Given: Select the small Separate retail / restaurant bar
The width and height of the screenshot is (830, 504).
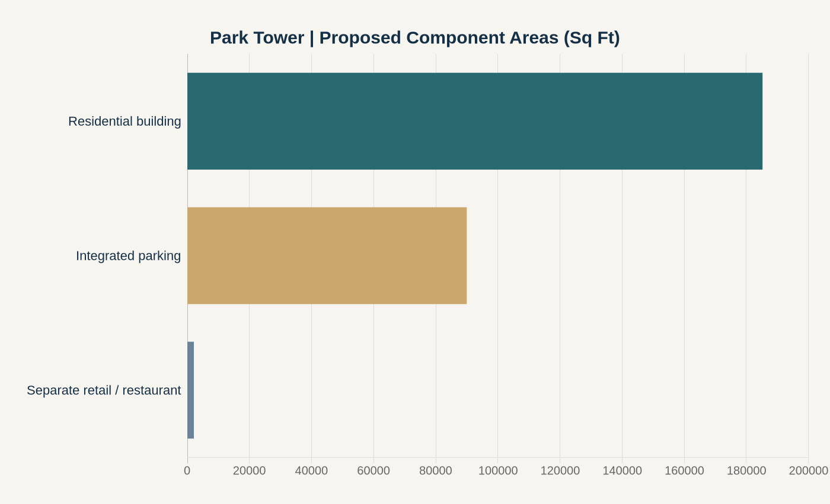Looking at the screenshot, I should point(191,390).
